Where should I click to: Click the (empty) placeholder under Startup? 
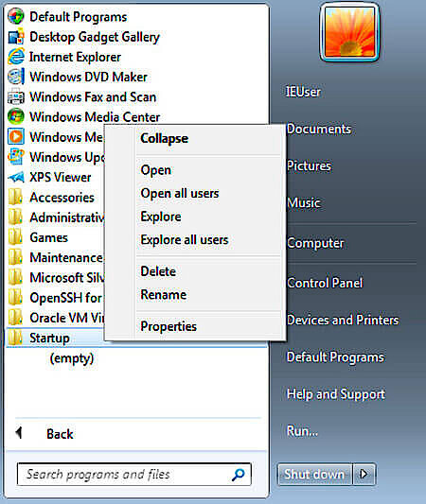pos(72,358)
